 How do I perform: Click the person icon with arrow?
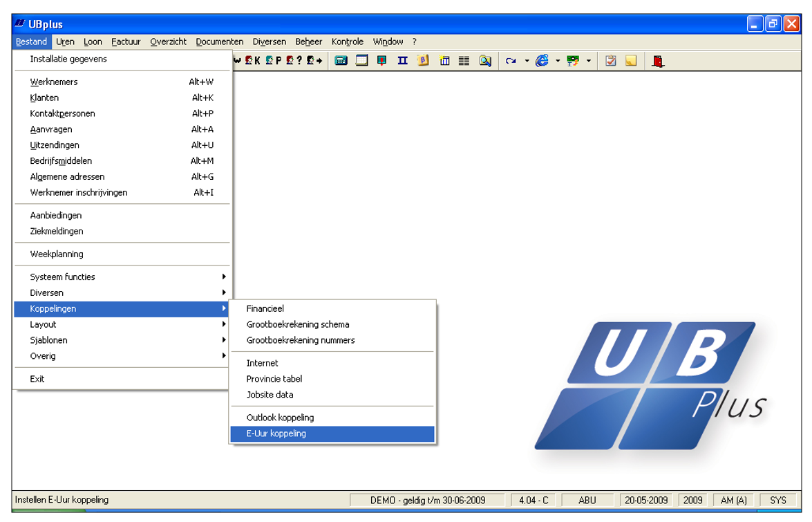coord(314,61)
